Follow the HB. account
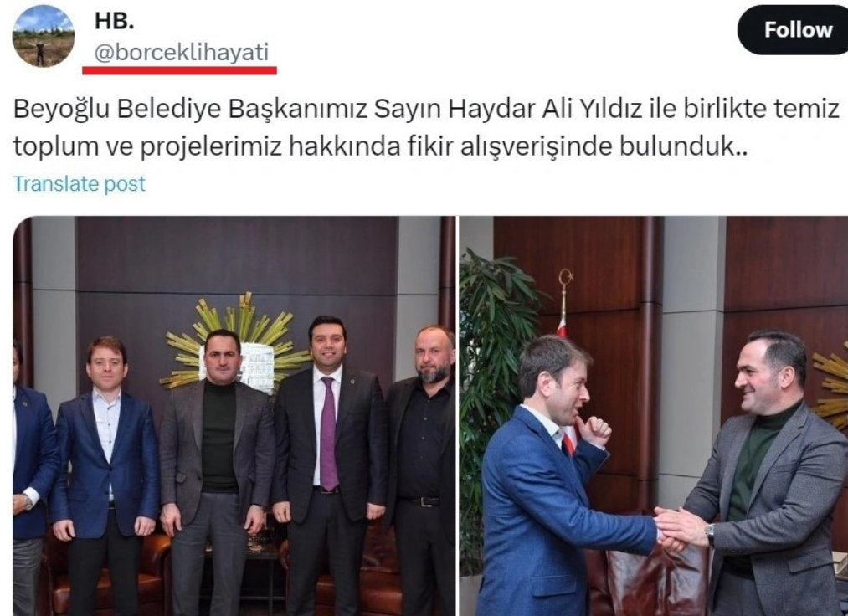The height and width of the screenshot is (616, 848). pos(796,30)
